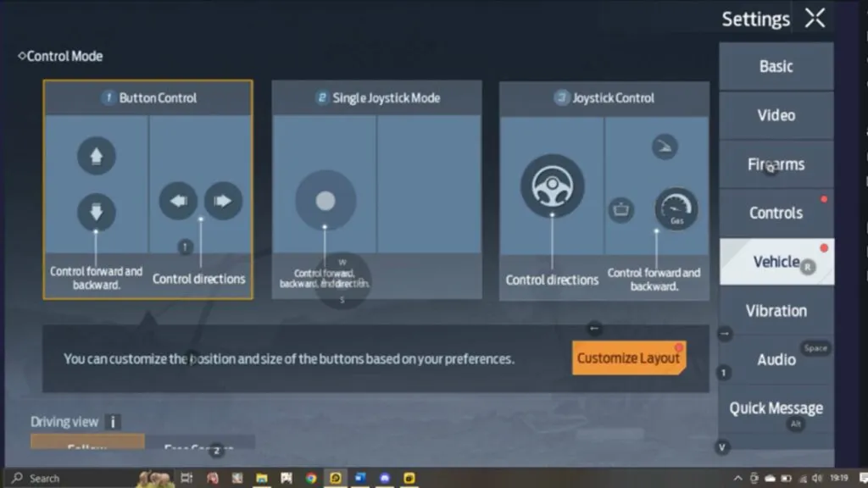Select Single Joystick Mode

point(376,190)
